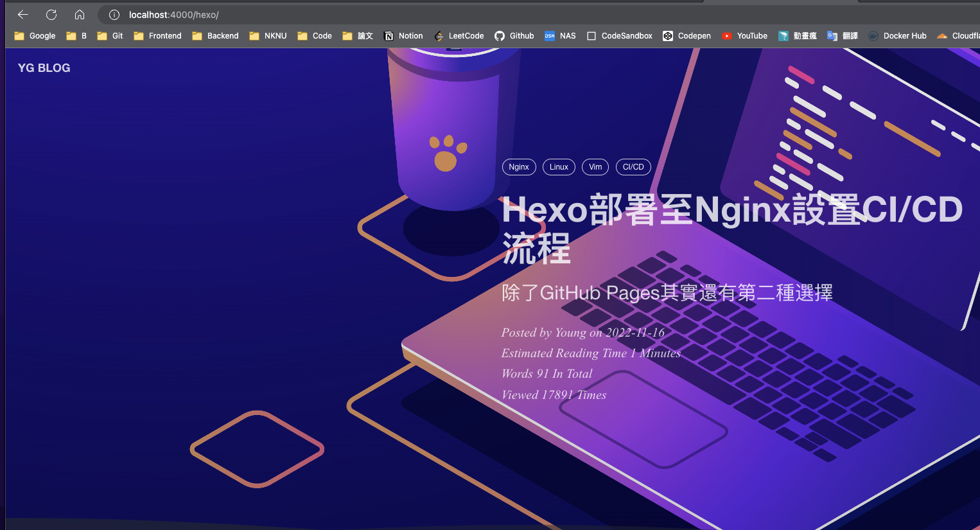Go to browser home page
Viewport: 980px width, 530px height.
point(78,14)
